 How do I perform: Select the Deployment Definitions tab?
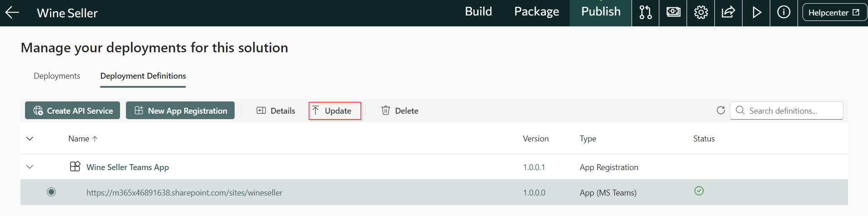pyautogui.click(x=143, y=76)
